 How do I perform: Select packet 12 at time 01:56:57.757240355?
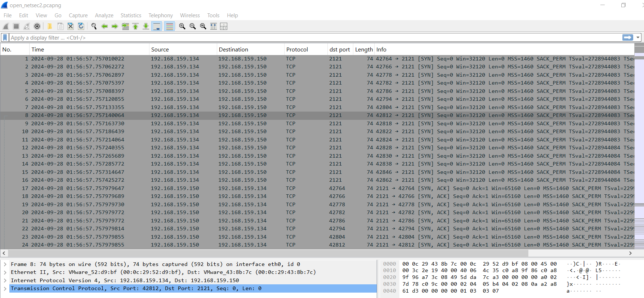[x=317, y=148]
